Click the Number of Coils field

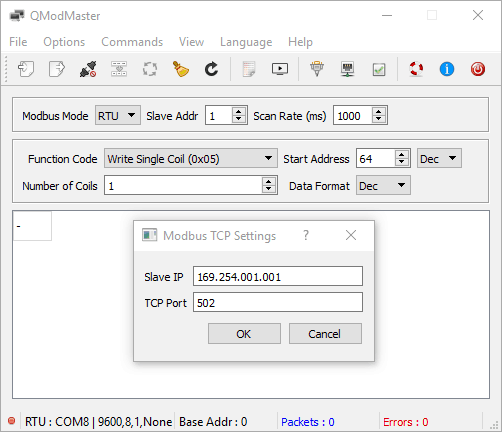pos(183,185)
